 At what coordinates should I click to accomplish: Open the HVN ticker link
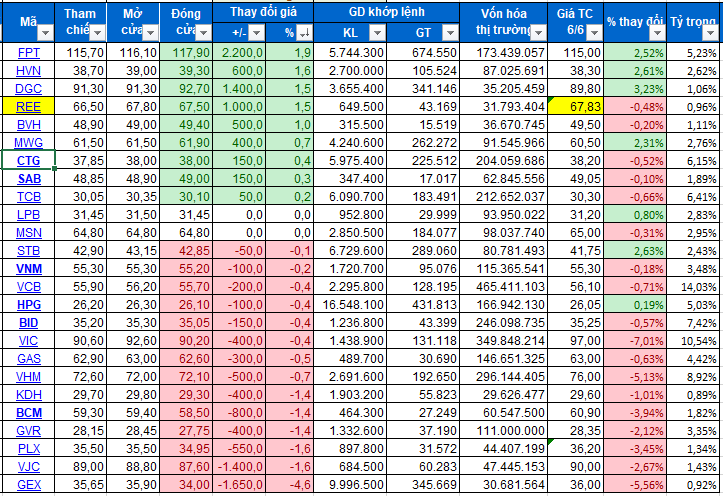pyautogui.click(x=29, y=71)
